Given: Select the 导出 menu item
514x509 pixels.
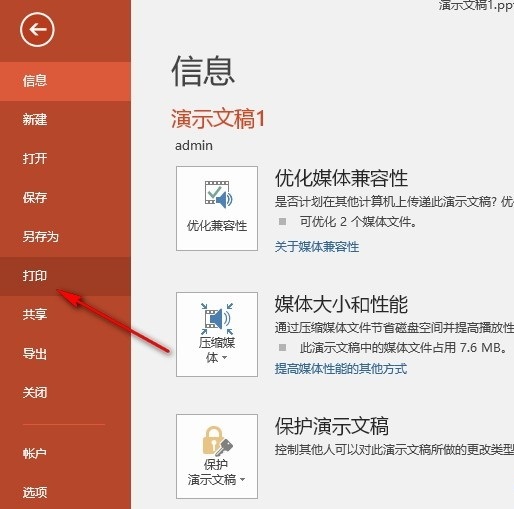Looking at the screenshot, I should (x=65, y=354).
